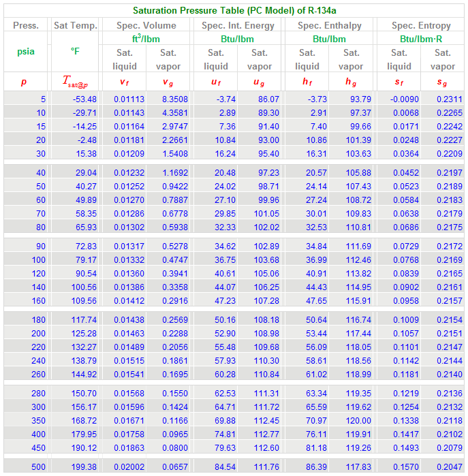468x476 pixels.
Task: Click saturation temperature 117.74
Action: click(x=84, y=319)
